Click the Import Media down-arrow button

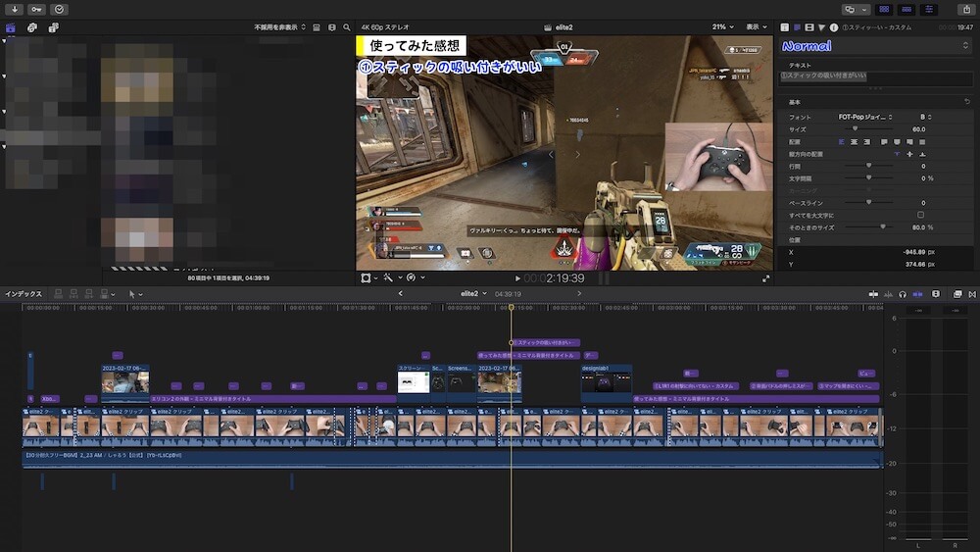(x=14, y=10)
